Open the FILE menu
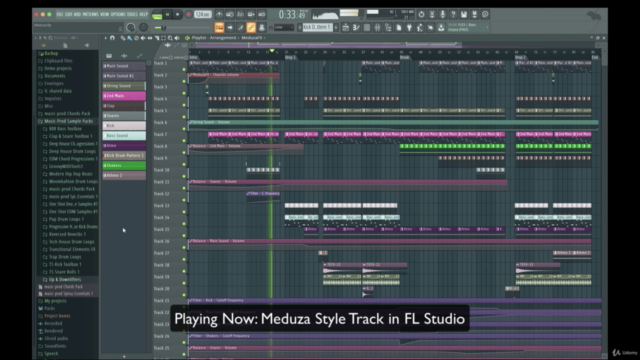 60,14
